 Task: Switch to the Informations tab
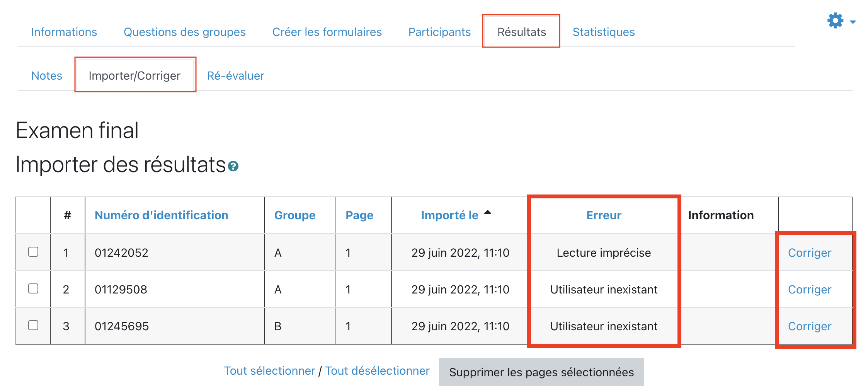(x=64, y=32)
